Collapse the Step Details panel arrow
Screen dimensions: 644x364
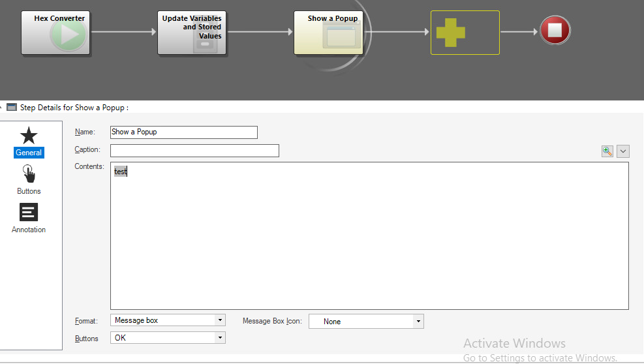[x=3, y=107]
